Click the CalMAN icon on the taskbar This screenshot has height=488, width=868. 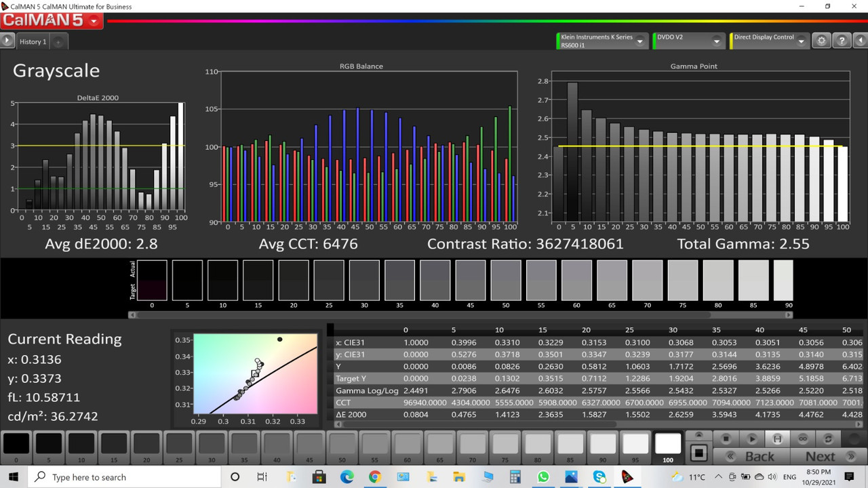627,477
